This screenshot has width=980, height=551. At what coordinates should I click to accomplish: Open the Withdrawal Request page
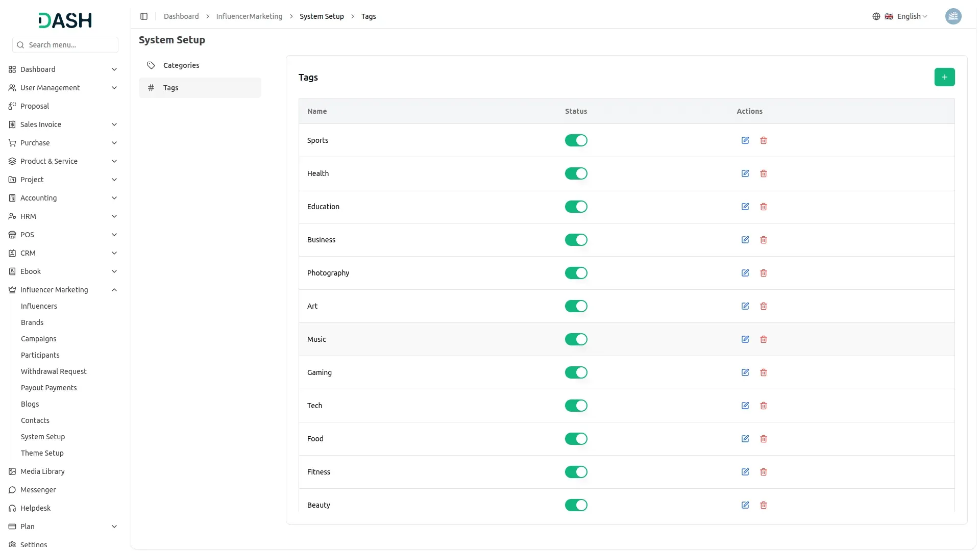coord(54,371)
